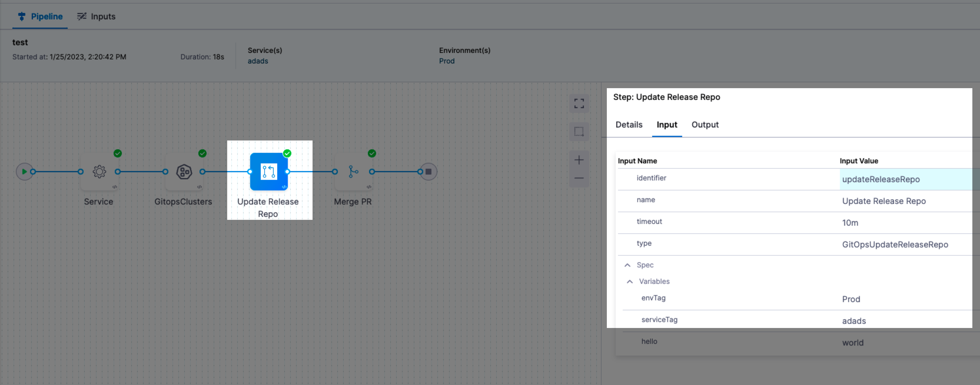Image resolution: width=980 pixels, height=385 pixels.
Task: Click the Service stage gear icon
Action: tap(99, 171)
